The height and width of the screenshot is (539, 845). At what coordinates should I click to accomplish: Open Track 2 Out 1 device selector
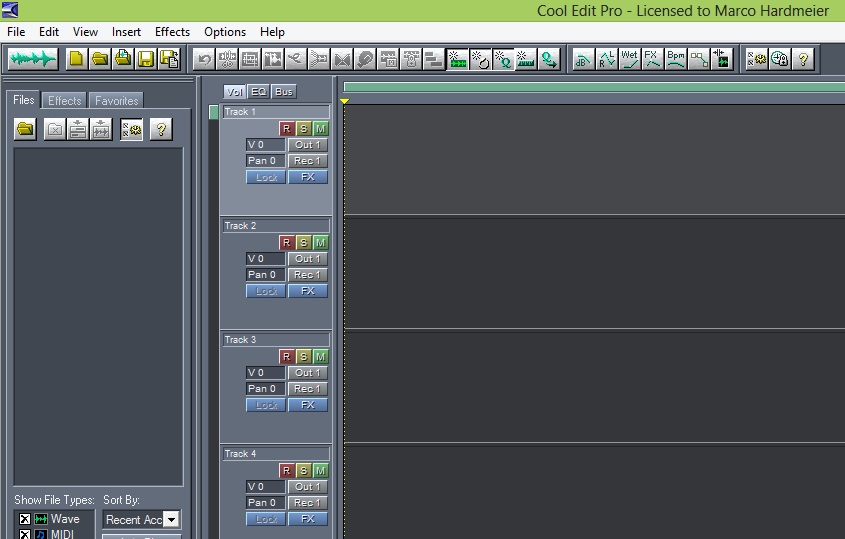[308, 259]
